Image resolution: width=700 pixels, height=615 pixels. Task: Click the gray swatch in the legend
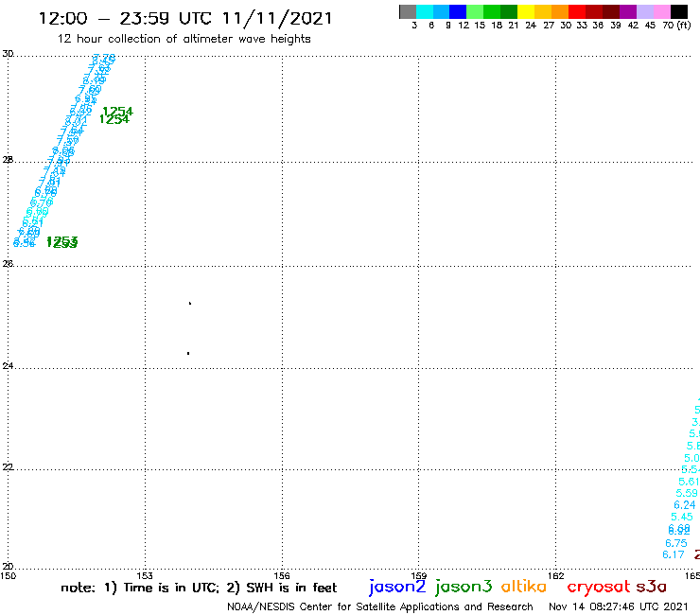click(x=408, y=11)
